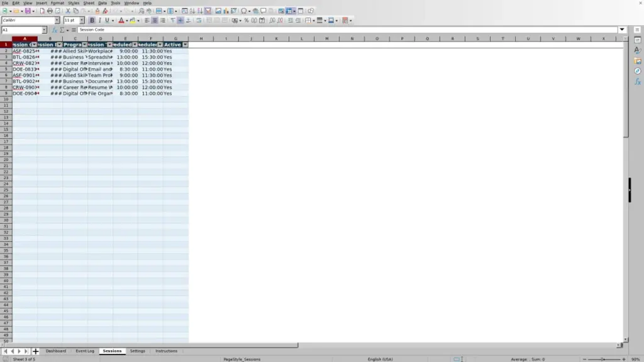Open the Font Size dropdown
The image size is (644, 362).
tap(82, 20)
